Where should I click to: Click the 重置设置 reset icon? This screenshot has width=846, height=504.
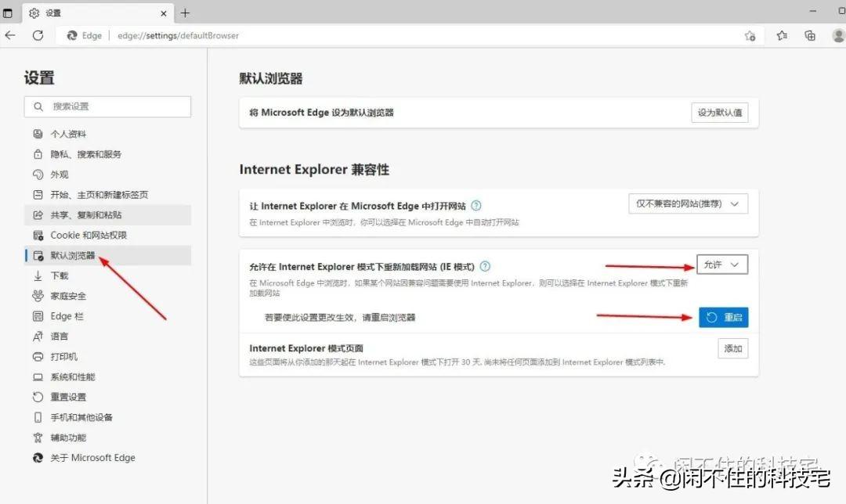(38, 397)
